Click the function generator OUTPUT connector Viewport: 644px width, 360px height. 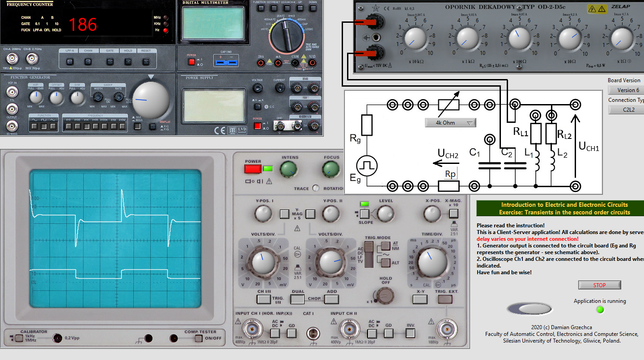[x=12, y=126]
